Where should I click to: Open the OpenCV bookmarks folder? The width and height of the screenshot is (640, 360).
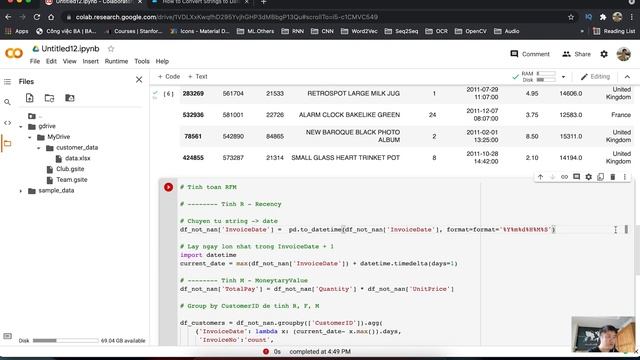point(471,31)
